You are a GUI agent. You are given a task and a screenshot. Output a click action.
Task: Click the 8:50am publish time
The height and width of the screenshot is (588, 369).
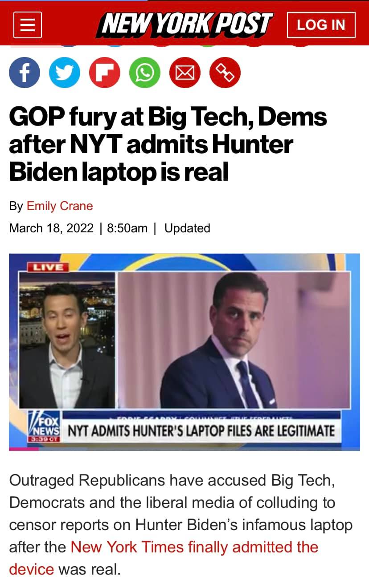click(127, 228)
